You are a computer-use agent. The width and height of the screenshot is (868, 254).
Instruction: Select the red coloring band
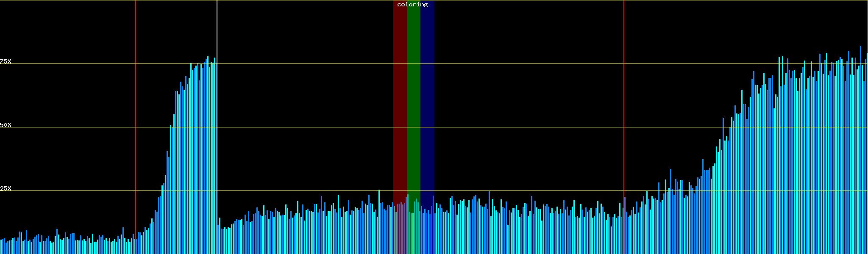tap(400, 106)
